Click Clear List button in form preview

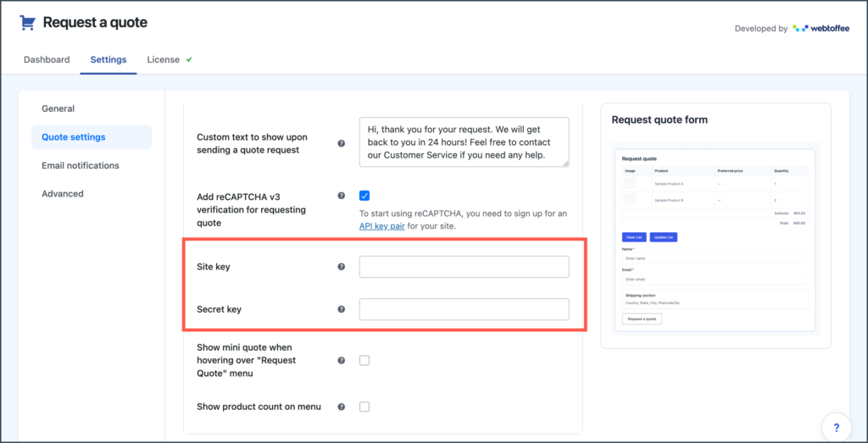(x=634, y=237)
